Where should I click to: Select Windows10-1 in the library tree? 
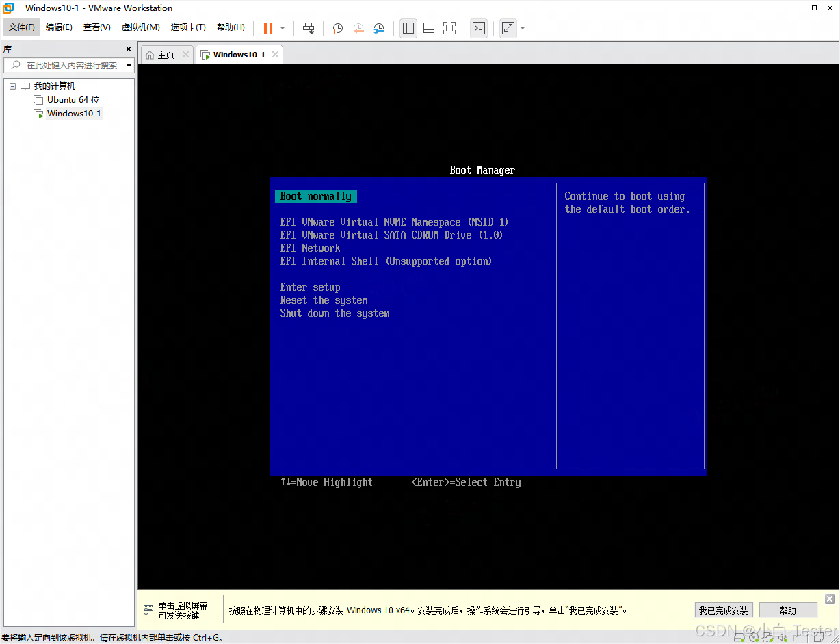(74, 114)
